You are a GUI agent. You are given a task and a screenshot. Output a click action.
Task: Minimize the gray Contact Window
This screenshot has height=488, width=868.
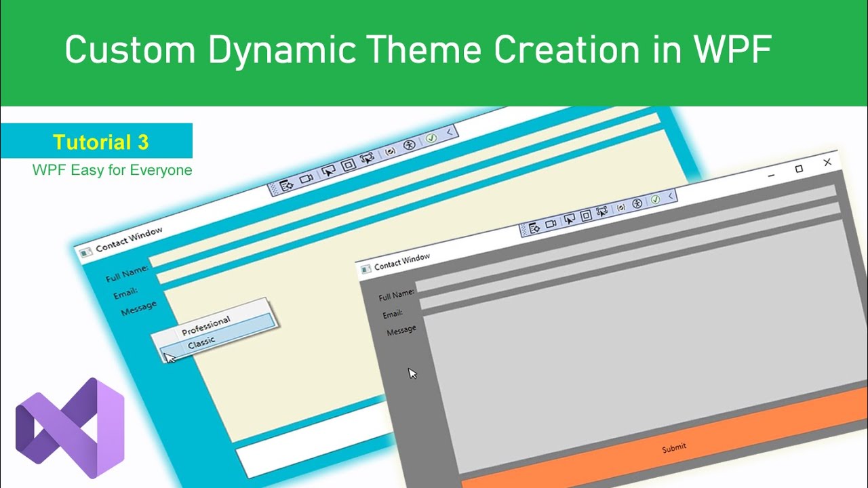[x=772, y=176]
